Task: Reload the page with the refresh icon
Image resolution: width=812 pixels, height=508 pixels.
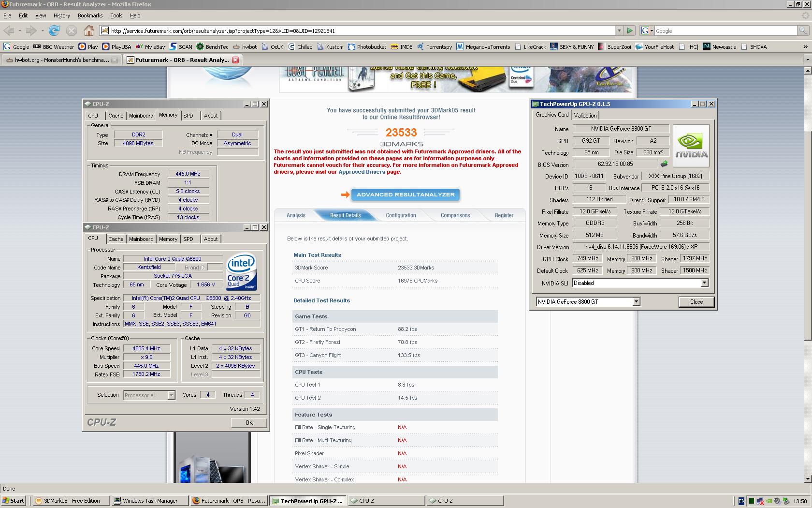Action: [x=54, y=31]
